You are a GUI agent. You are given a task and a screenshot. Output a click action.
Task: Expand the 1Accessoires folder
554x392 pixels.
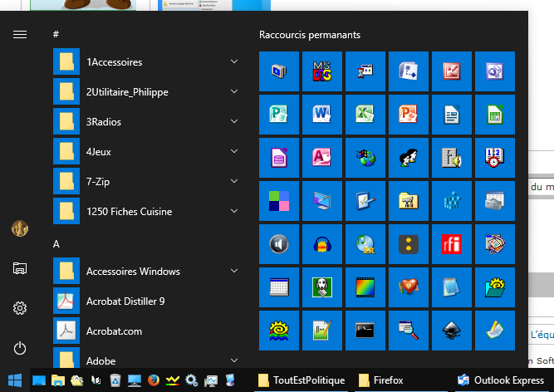tap(234, 62)
